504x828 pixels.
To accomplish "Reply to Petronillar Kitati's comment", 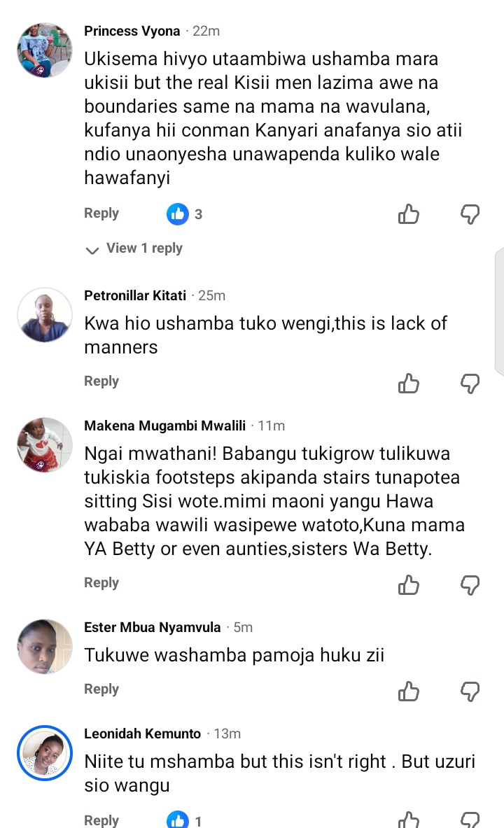I will coord(101,381).
